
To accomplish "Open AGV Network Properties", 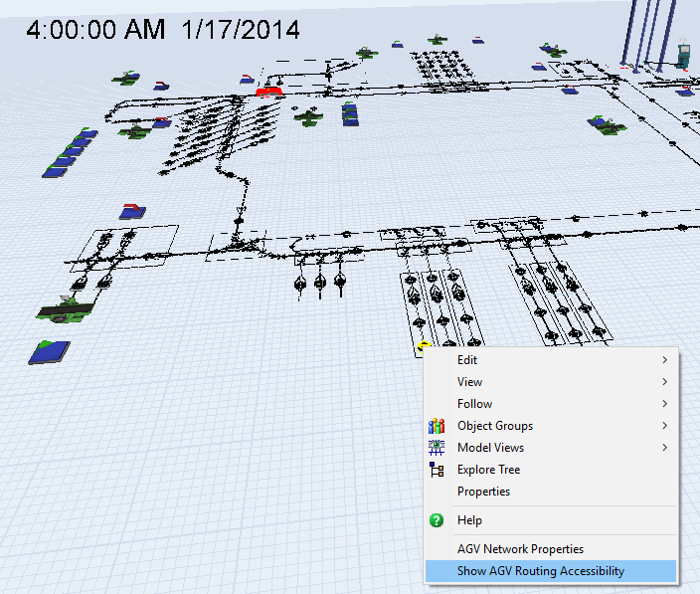I will [x=520, y=549].
